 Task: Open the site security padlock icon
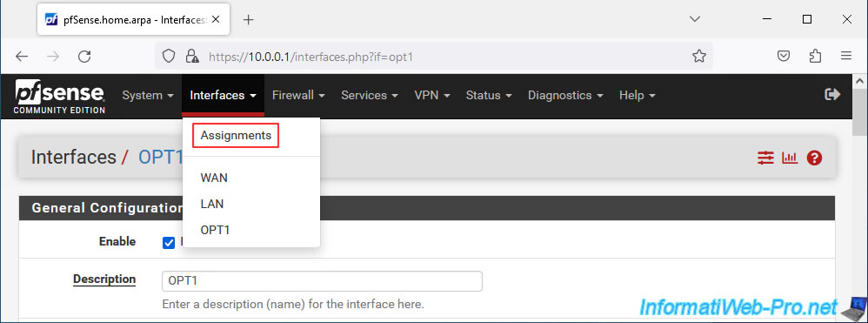(x=191, y=56)
